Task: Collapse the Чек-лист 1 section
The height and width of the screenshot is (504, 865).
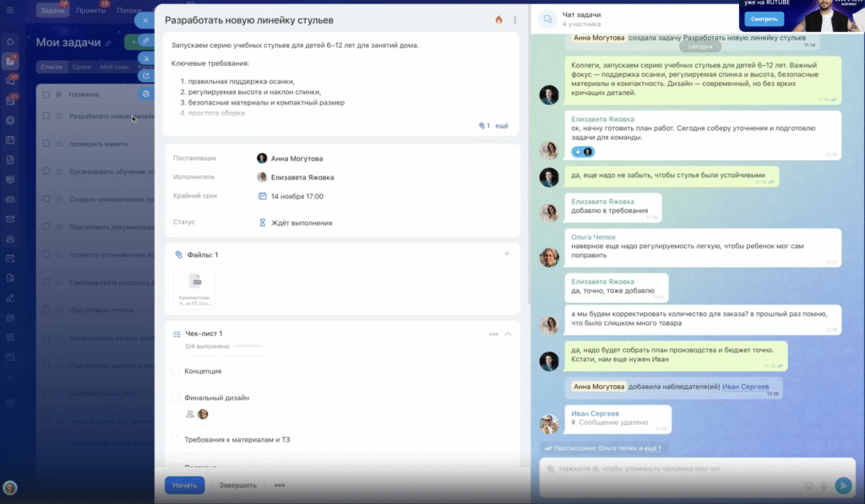Action: click(x=508, y=334)
